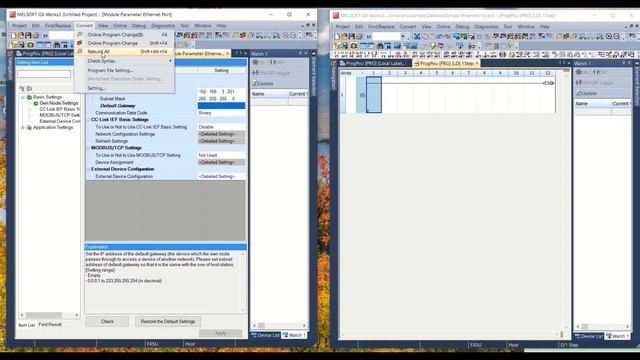
Task: Click Zoom In magnifier in left window toolbar
Action: [286, 36]
